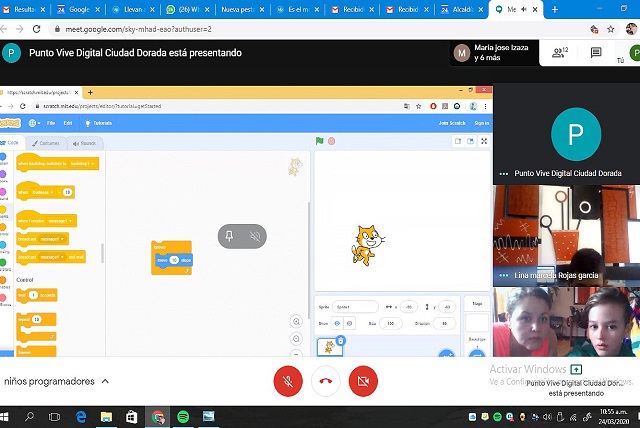
Task: Open the Scratch language globe dropdown
Action: 34,123
